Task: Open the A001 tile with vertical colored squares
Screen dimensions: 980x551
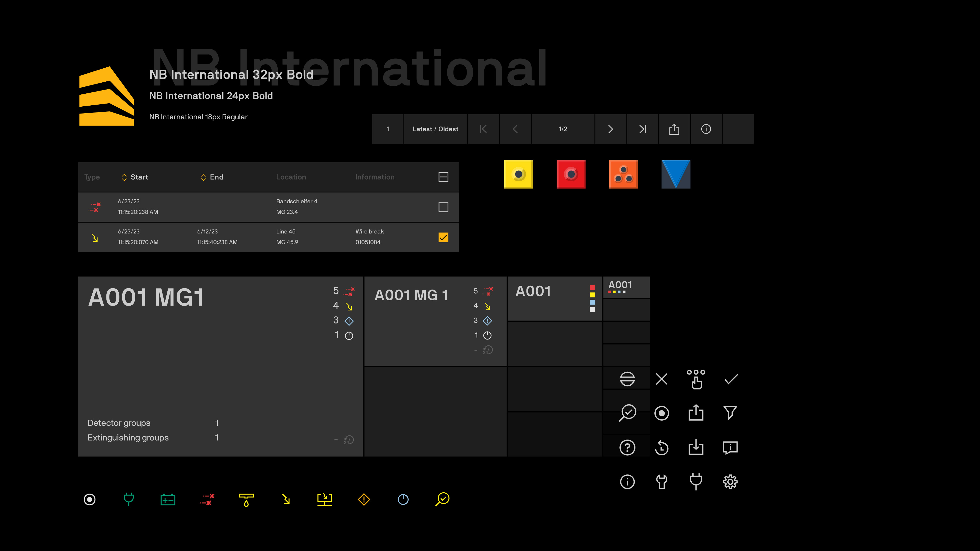Action: point(555,298)
